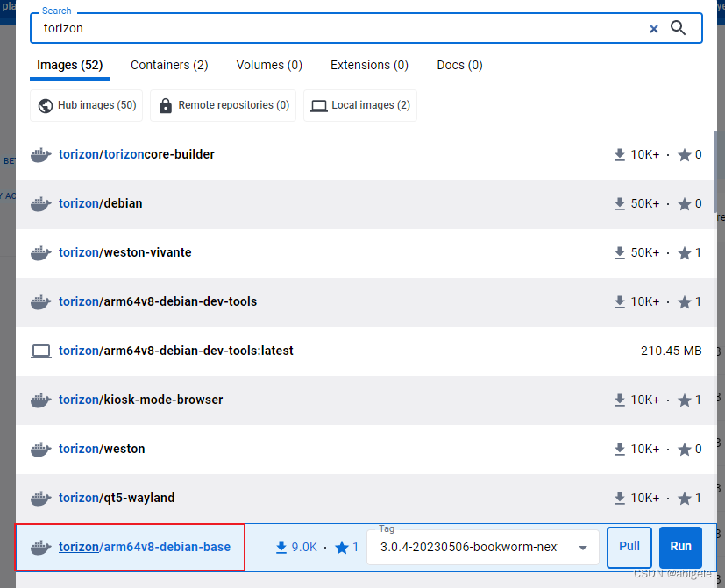This screenshot has height=588, width=725.
Task: Click star icon on kiosk-mode-browser row
Action: (x=685, y=400)
